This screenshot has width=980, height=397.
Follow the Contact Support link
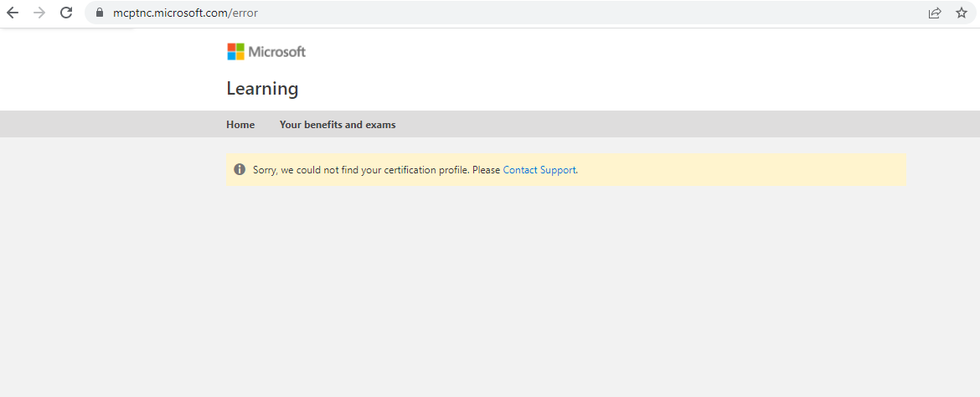(x=539, y=170)
